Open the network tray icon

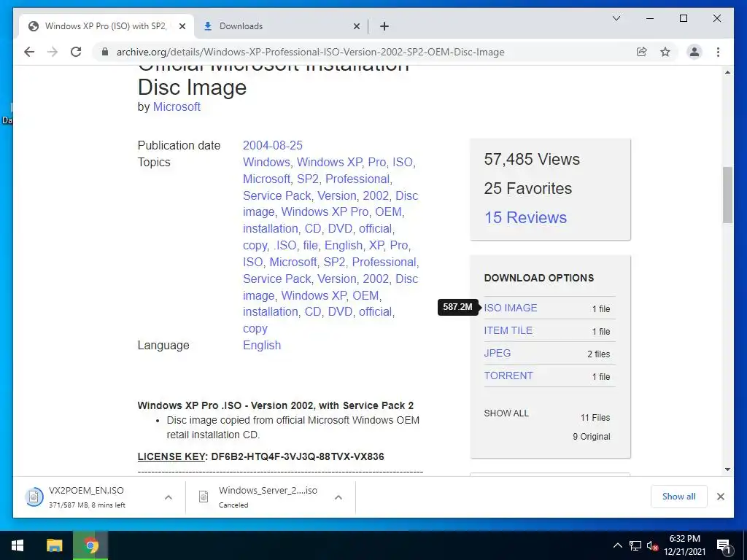635,545
